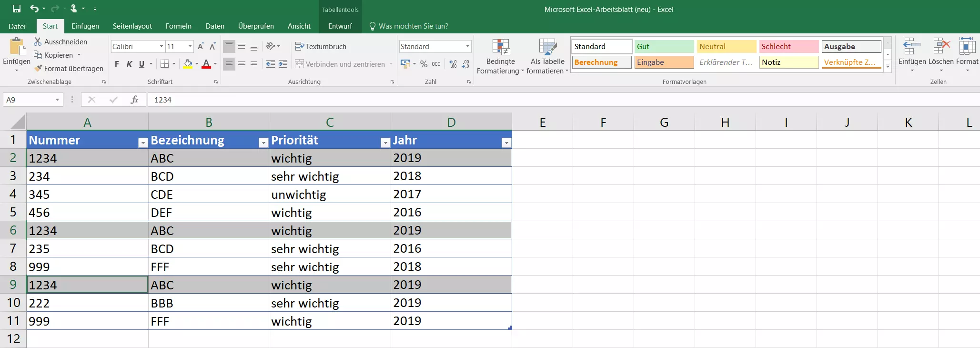Image resolution: width=980 pixels, height=348 pixels.
Task: Click the Format übertragen paintbrush
Action: (38, 68)
